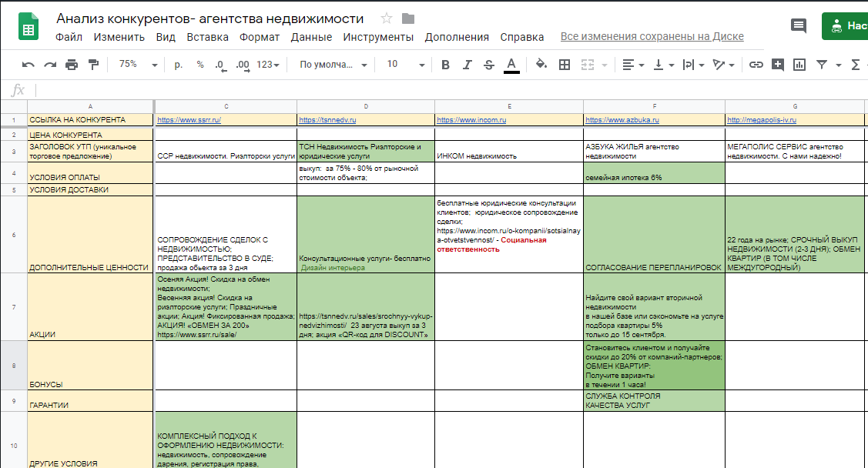The width and height of the screenshot is (868, 468).
Task: Toggle bold formatting
Action: (445, 65)
